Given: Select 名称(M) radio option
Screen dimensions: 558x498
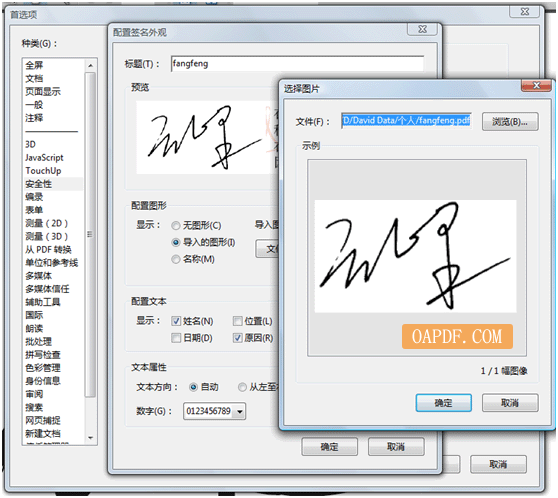Looking at the screenshot, I should coord(175,259).
